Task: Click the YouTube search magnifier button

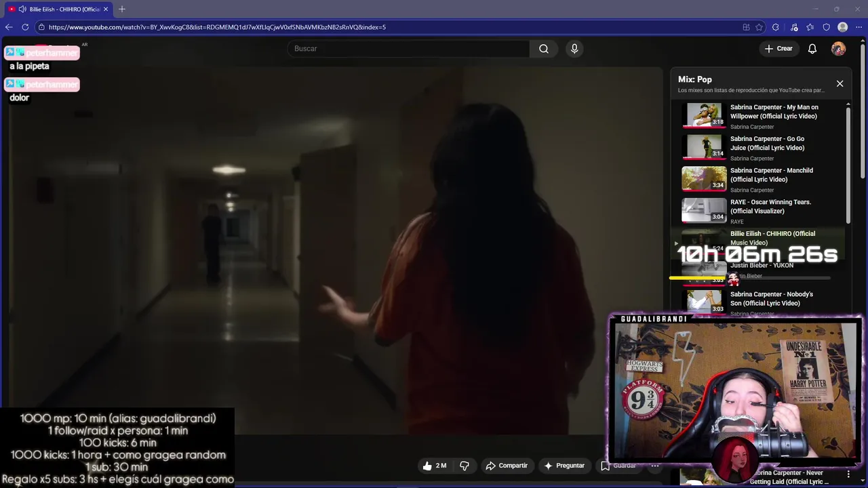Action: pos(544,49)
